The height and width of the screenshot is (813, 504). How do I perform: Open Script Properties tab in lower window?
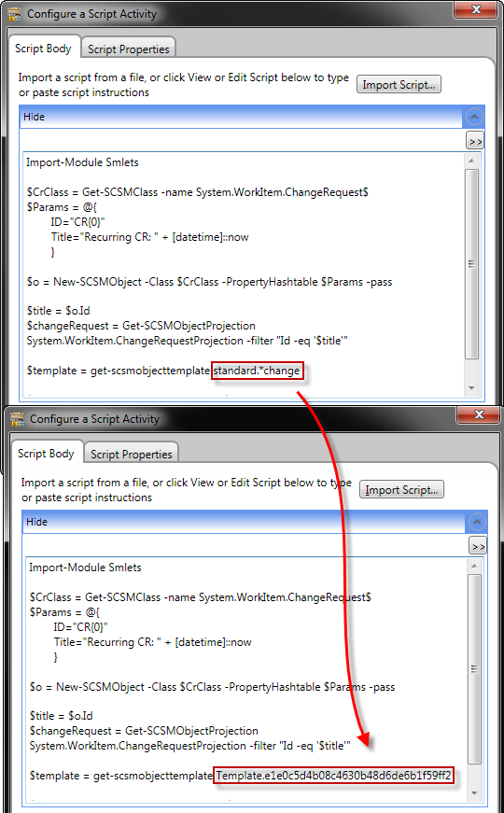pos(132,454)
